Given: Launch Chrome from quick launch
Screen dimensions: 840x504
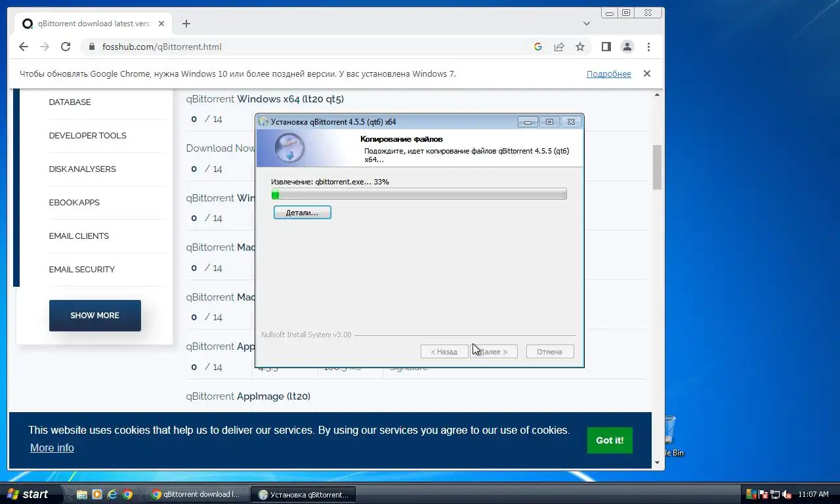Looking at the screenshot, I should 128,494.
